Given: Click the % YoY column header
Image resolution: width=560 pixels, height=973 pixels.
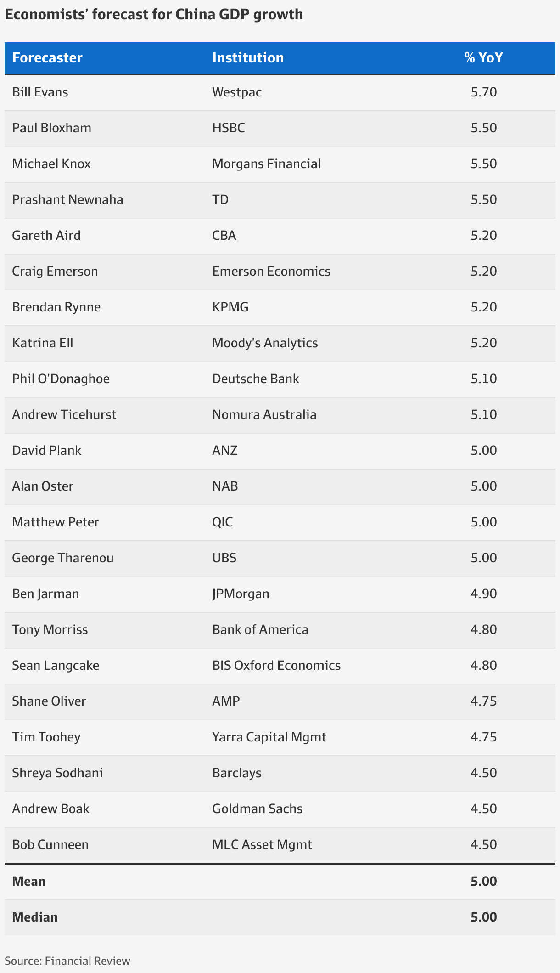Looking at the screenshot, I should click(x=484, y=58).
